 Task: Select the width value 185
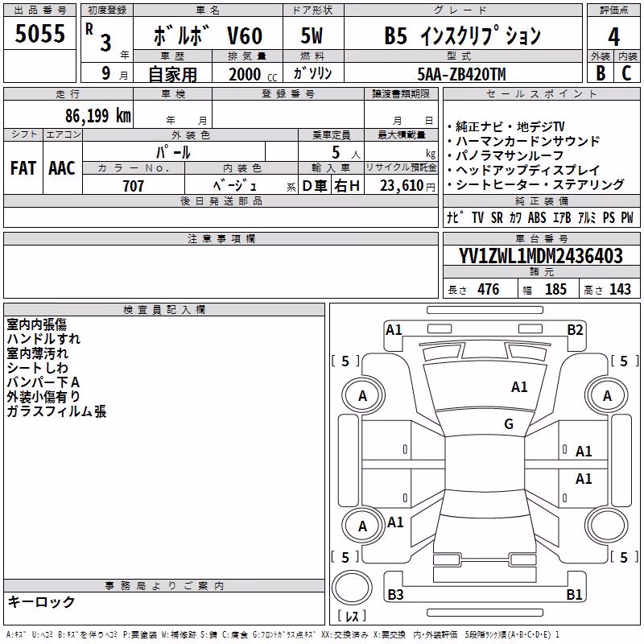(x=555, y=289)
